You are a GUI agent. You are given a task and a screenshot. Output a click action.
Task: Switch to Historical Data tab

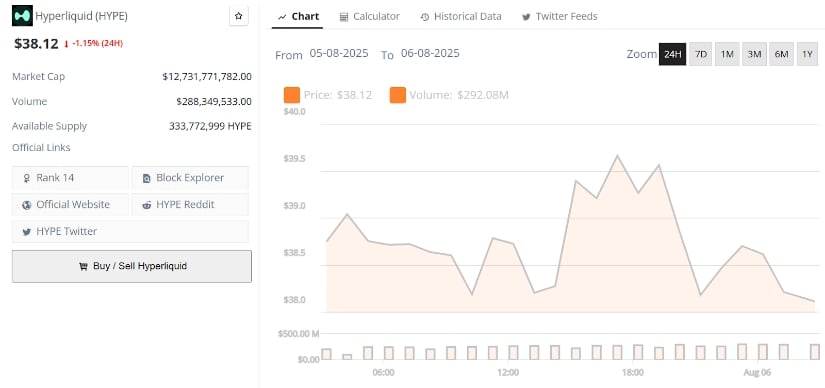click(x=461, y=16)
